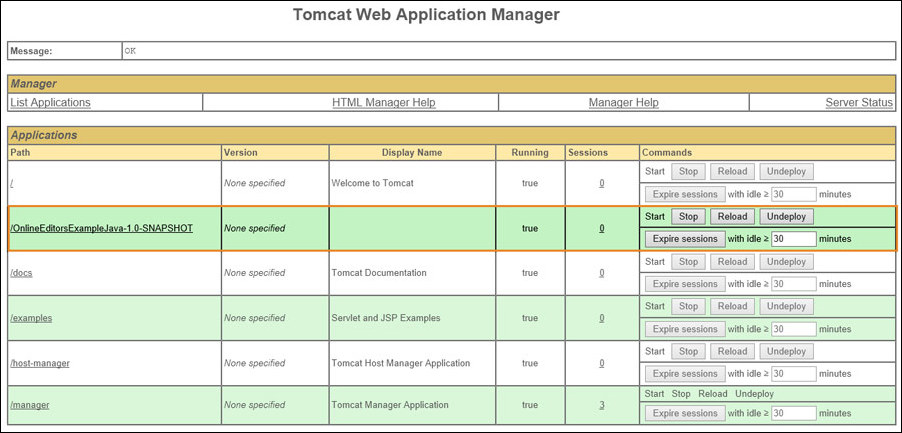
Task: Stop the root "/" Welcome to Tomcat app
Action: tap(688, 171)
